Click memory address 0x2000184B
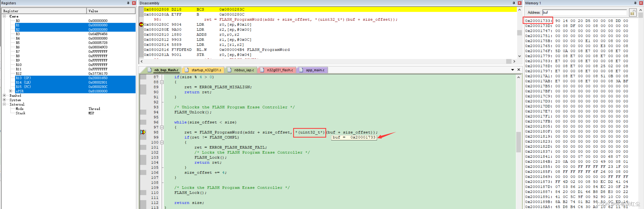Viewport: 644px width, 209px height. click(x=538, y=161)
